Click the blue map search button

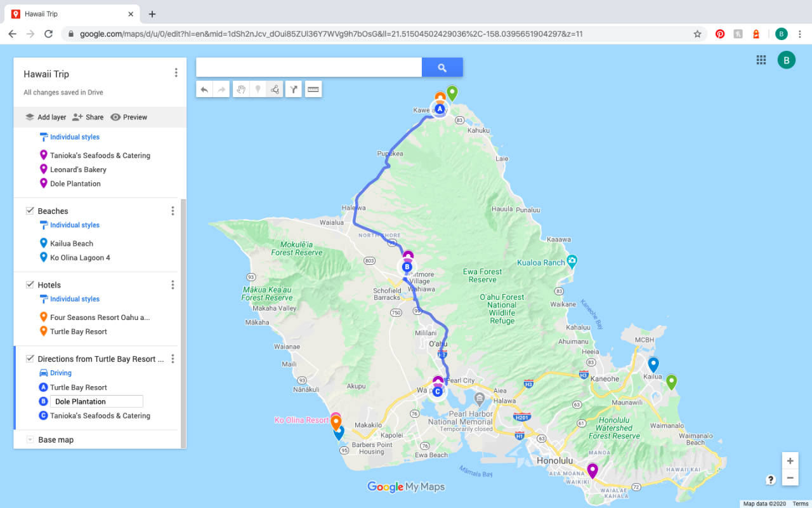442,67
